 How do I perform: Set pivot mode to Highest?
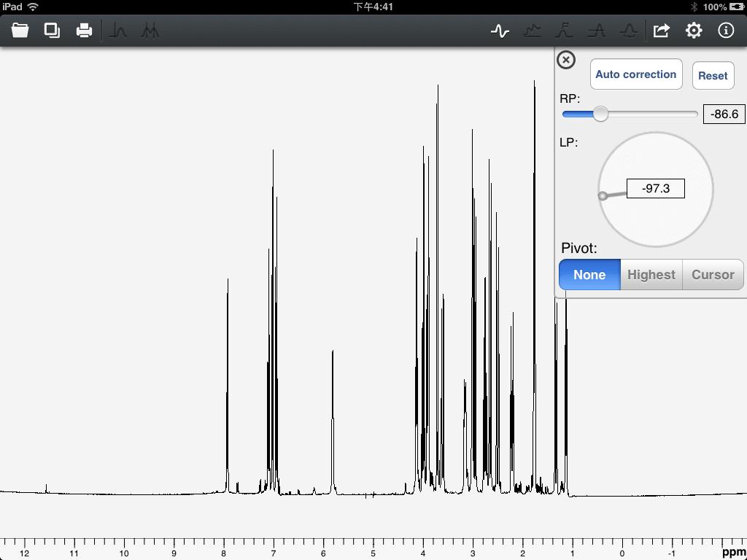tap(651, 275)
